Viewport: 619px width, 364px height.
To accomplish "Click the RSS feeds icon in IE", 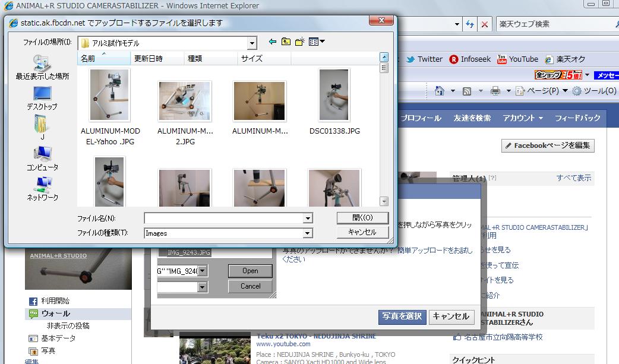I will (x=466, y=91).
